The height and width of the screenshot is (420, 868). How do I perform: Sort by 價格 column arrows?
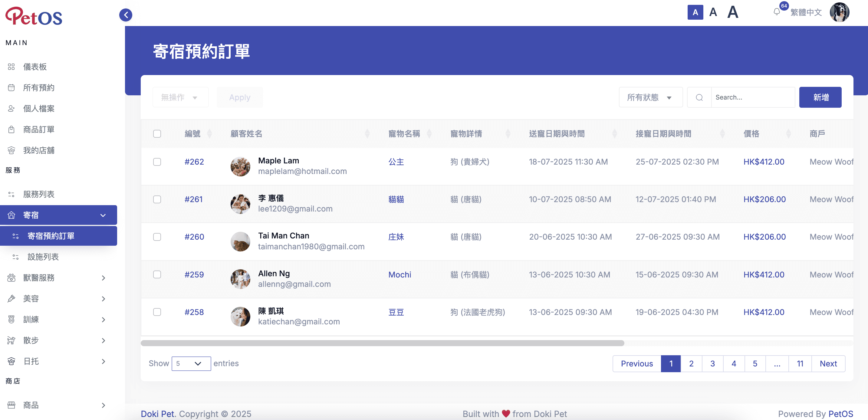coord(788,134)
